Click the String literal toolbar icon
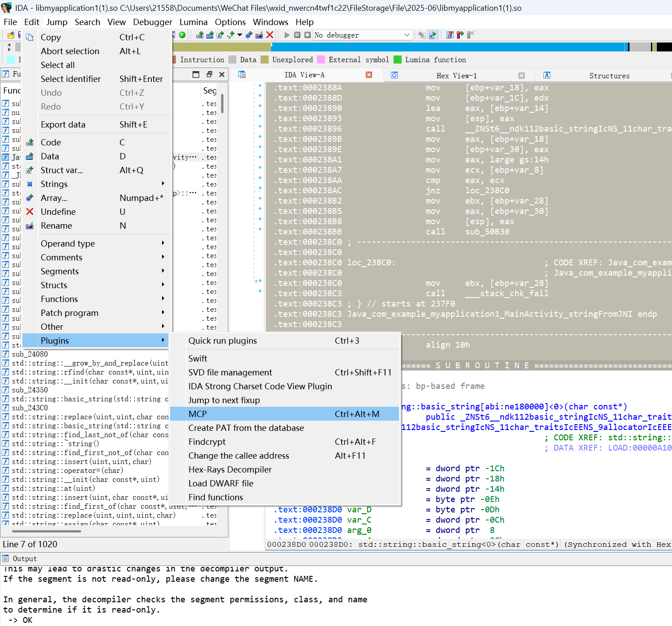 pyautogui.click(x=231, y=35)
